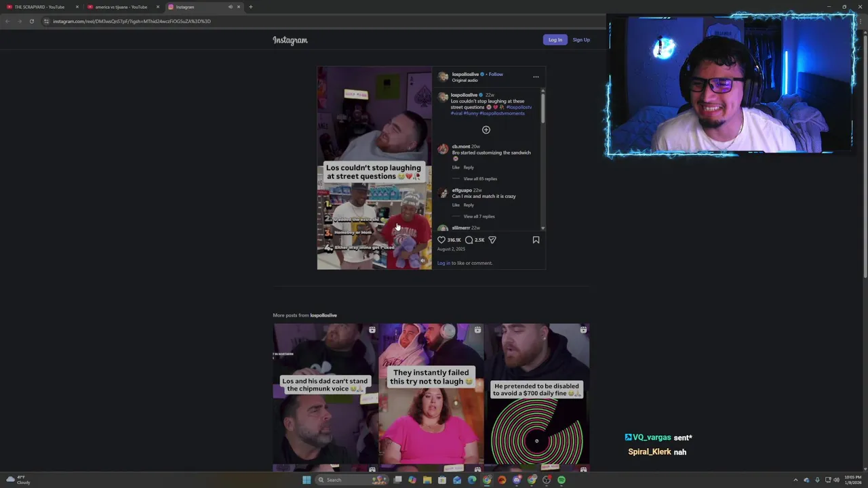Like the reel with heart icon
Screen dimensions: 868x488
click(x=441, y=240)
